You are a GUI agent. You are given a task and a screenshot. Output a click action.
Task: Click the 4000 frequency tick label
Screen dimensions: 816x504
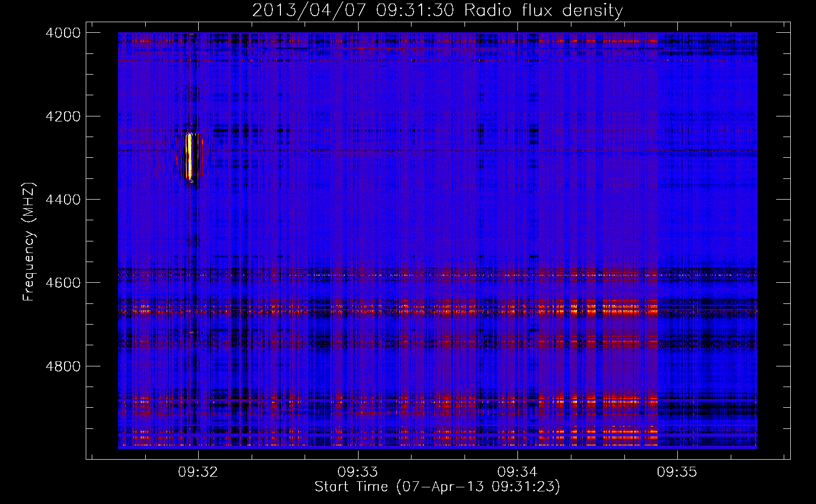click(x=63, y=33)
